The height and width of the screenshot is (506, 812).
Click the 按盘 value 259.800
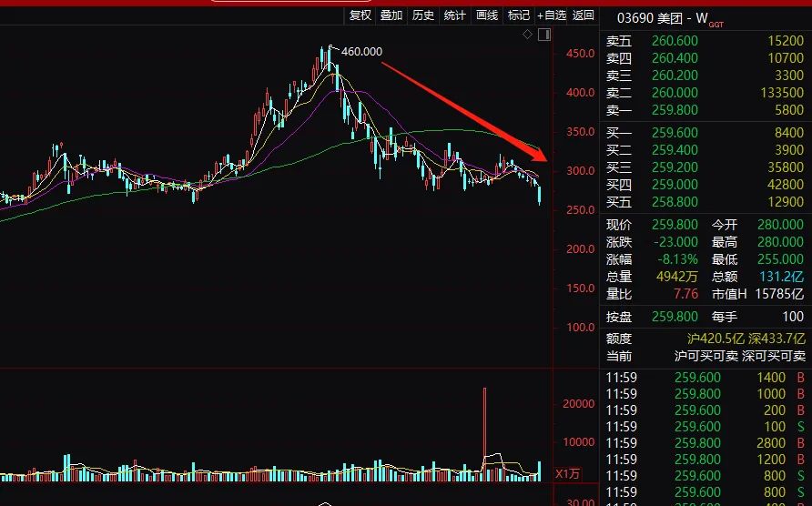[675, 317]
